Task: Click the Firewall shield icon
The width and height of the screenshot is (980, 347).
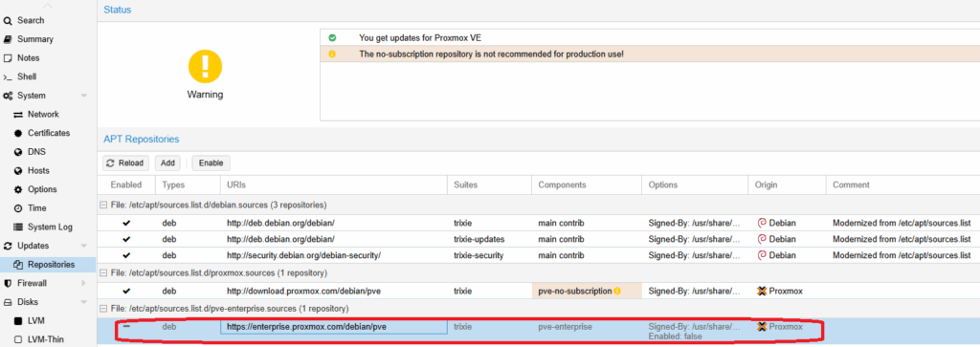Action: tap(8, 283)
